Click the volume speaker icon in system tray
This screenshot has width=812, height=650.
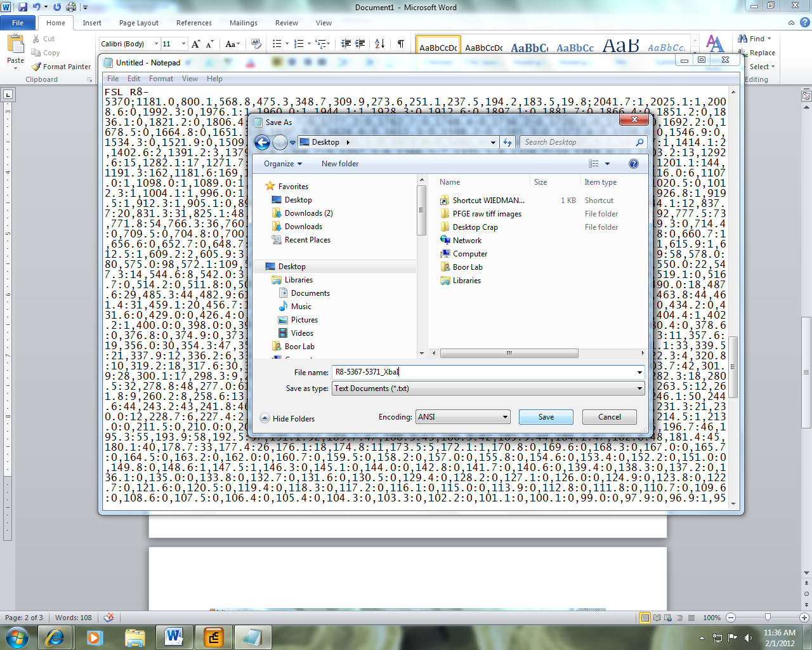coord(748,638)
